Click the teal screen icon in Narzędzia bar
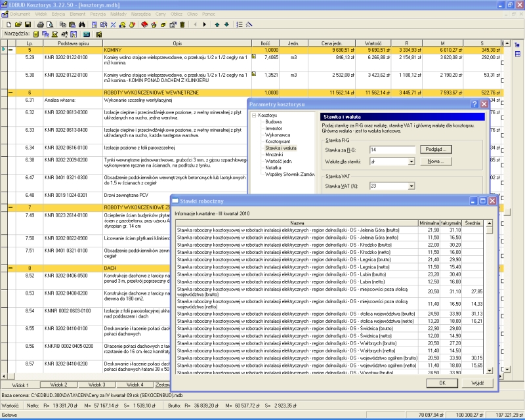The width and height of the screenshot is (525, 420). (87, 34)
